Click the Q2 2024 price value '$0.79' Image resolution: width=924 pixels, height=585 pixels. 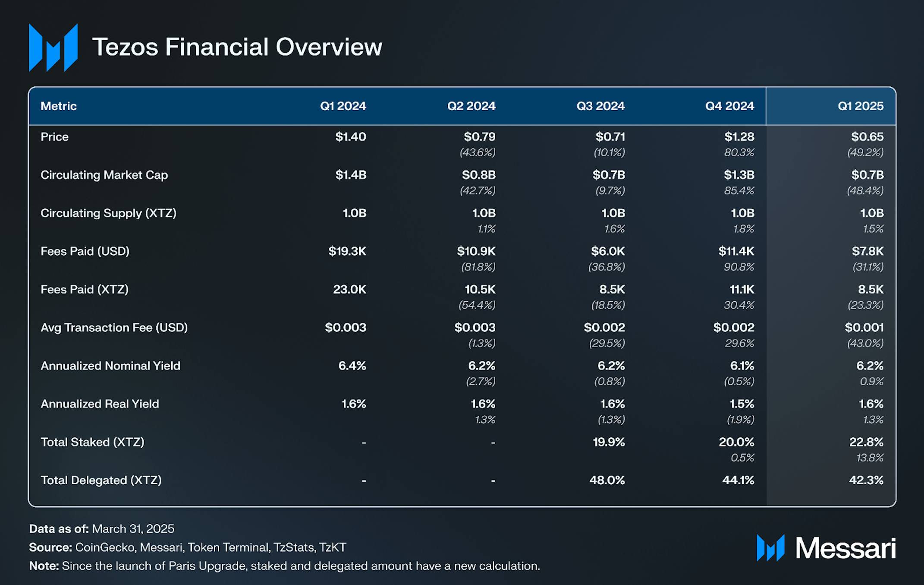click(x=480, y=137)
